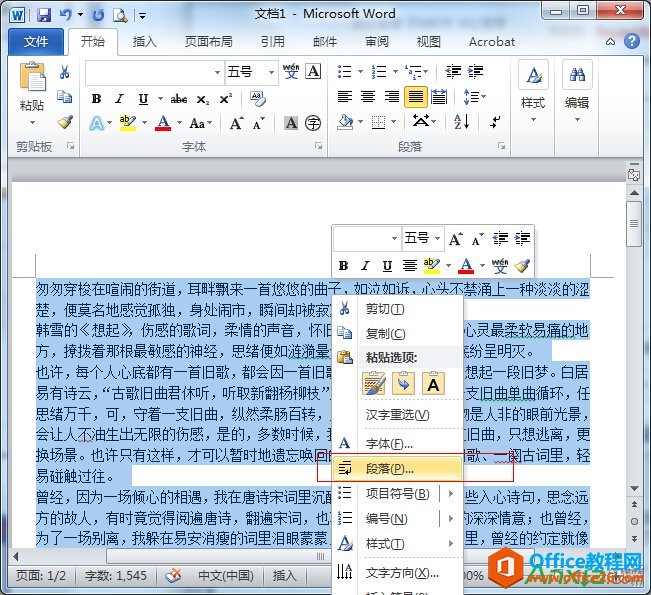Toggle Superscript formatting
The image size is (651, 595).
226,99
